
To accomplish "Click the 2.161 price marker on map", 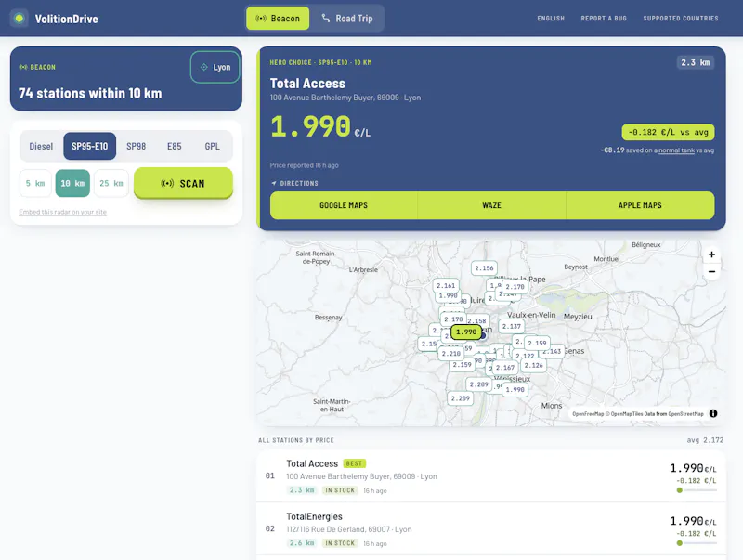I will coord(446,285).
